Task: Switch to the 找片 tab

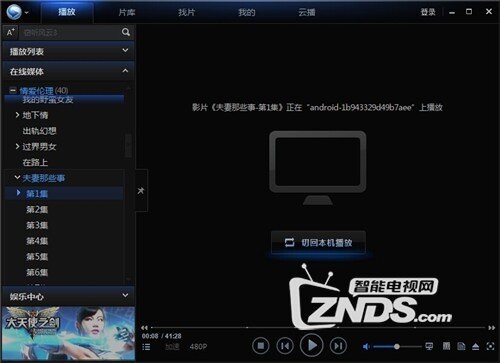Action: pos(186,13)
